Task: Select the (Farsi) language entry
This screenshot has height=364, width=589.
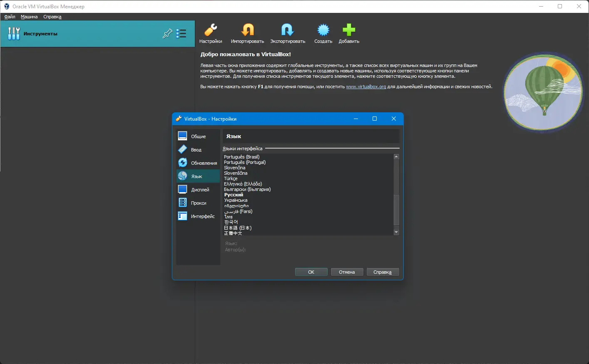Action: 238,211
